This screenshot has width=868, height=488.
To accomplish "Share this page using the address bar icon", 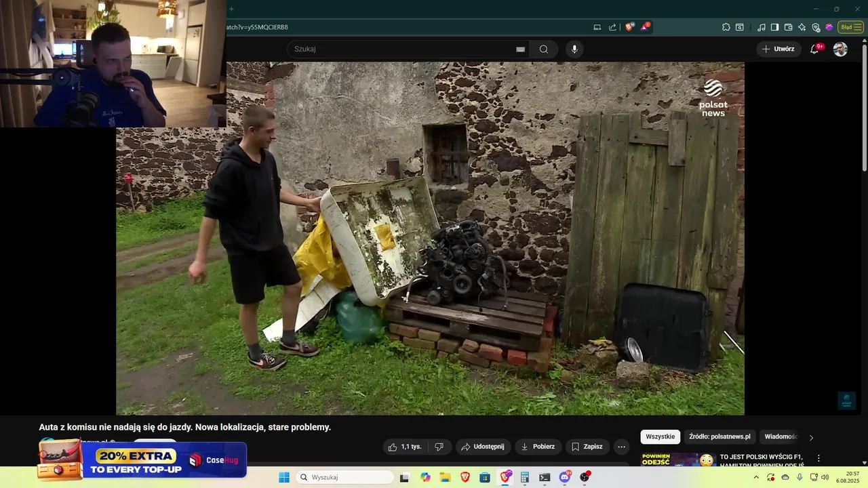I will click(x=612, y=27).
